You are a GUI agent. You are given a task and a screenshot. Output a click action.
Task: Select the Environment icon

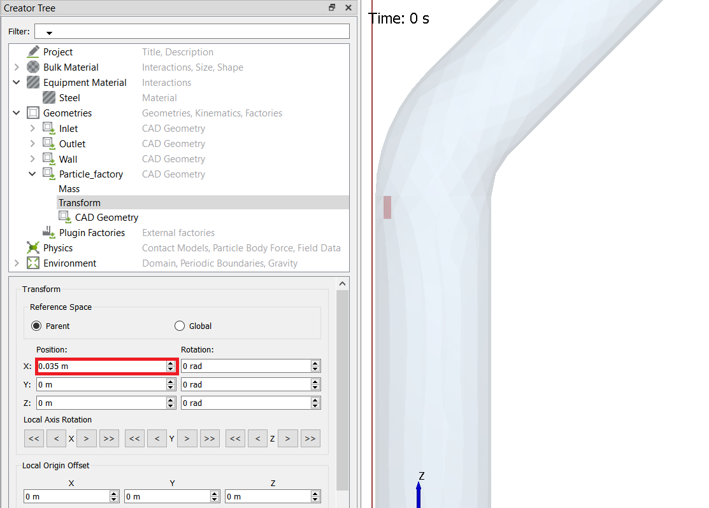(x=33, y=263)
